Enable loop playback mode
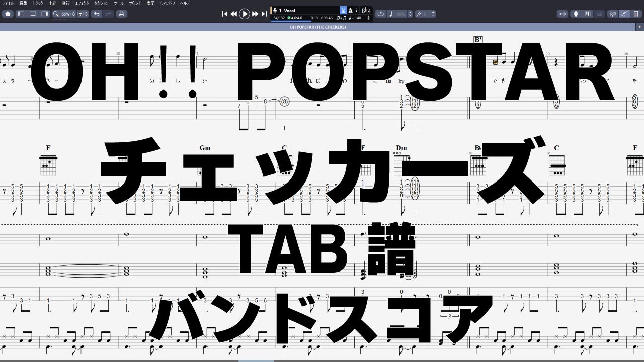 (380, 14)
